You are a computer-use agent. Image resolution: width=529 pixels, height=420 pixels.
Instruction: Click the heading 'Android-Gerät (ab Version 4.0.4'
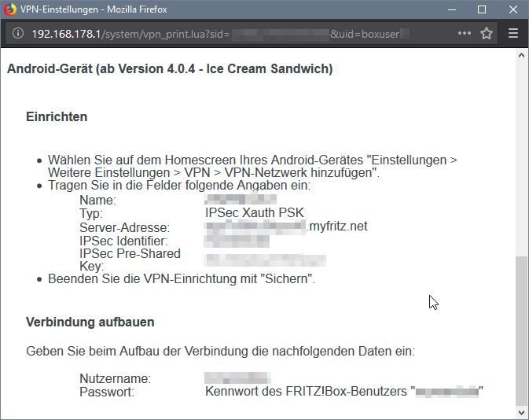170,69
